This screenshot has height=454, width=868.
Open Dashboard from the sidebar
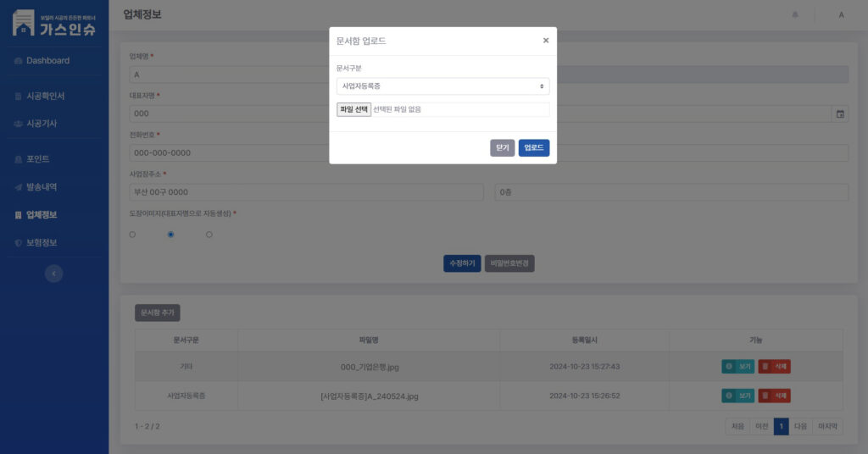(47, 61)
